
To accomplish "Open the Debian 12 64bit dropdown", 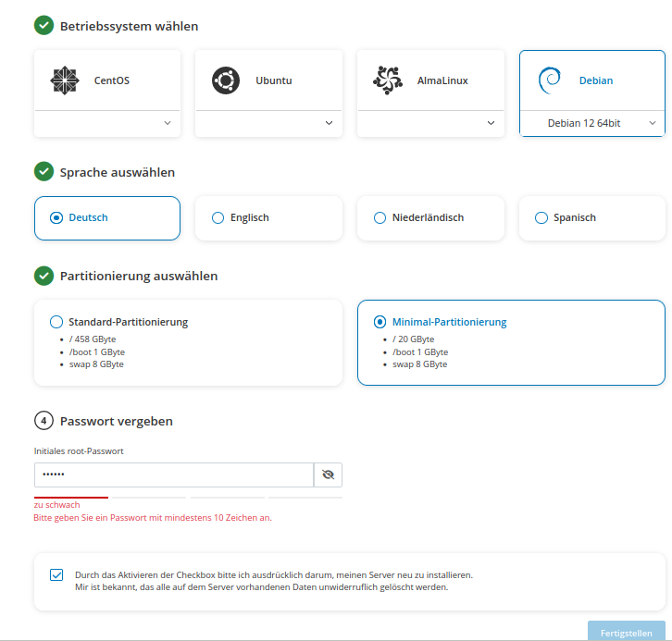I will [x=592, y=123].
